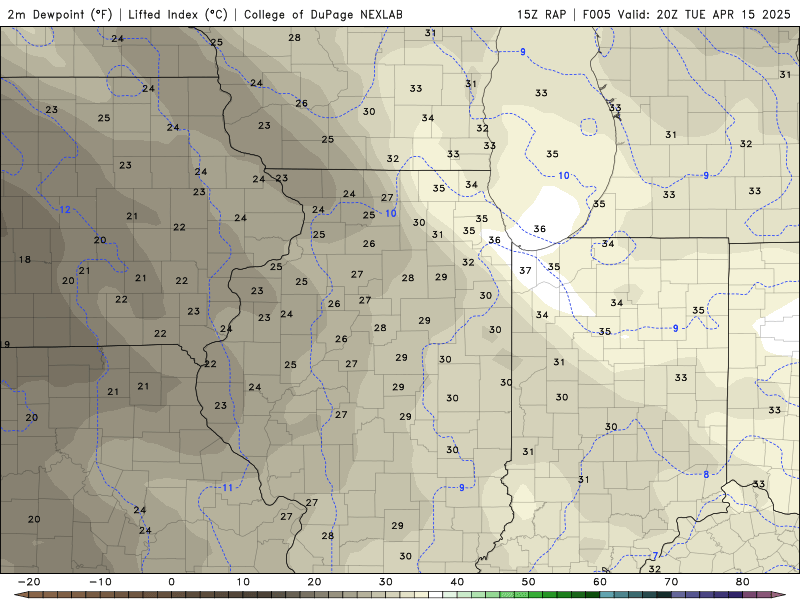Click the color scale label 50

click(x=529, y=582)
